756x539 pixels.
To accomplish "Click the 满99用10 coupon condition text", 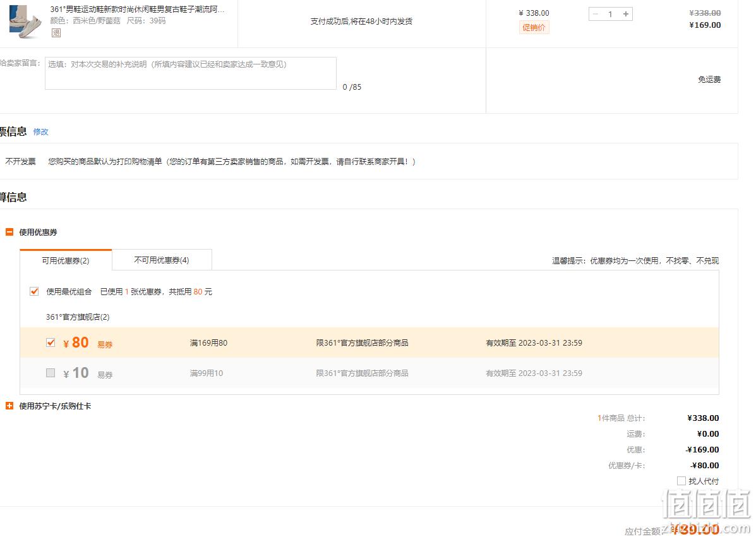I will click(207, 373).
